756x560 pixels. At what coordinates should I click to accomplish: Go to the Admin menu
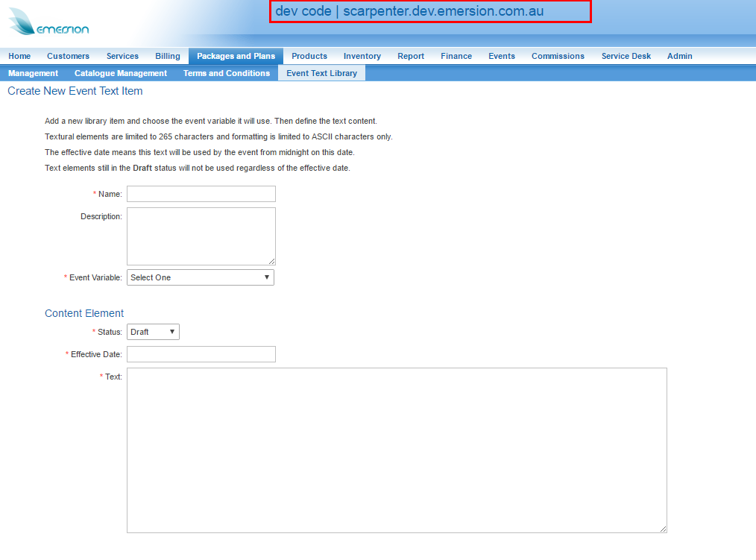680,56
